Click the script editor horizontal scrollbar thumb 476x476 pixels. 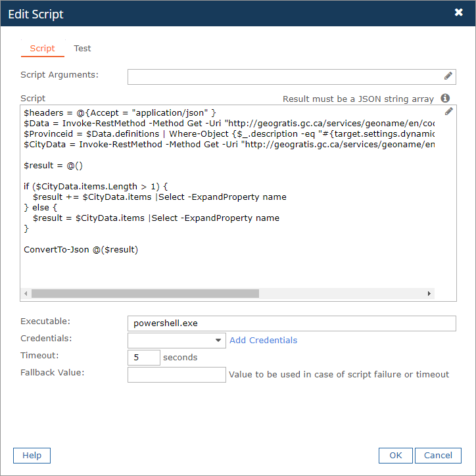click(x=145, y=293)
